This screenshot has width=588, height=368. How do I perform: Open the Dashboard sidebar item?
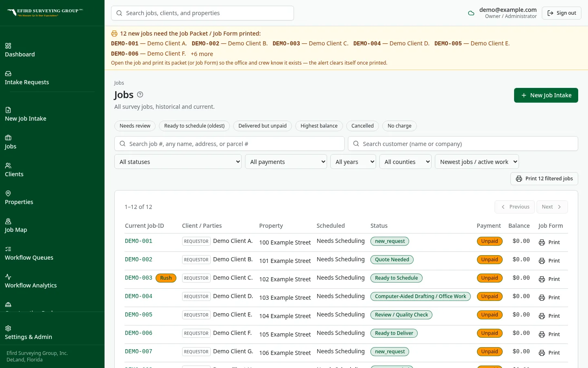[x=52, y=50]
